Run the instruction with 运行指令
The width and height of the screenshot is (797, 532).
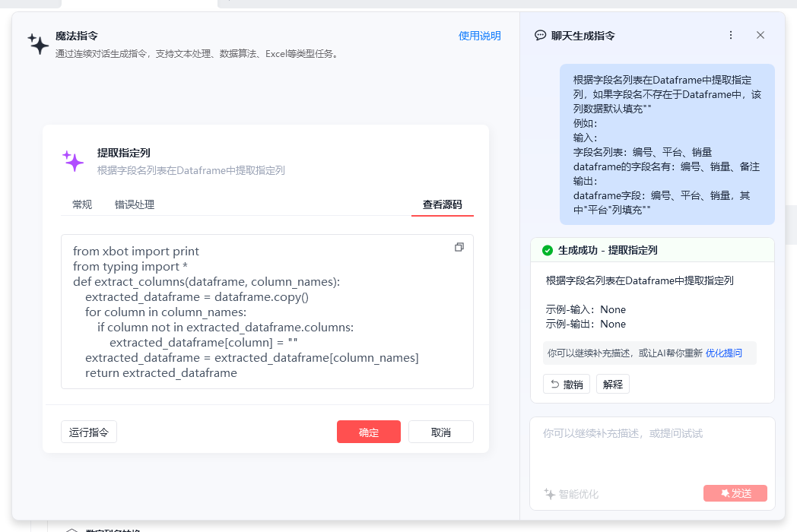[x=89, y=432]
